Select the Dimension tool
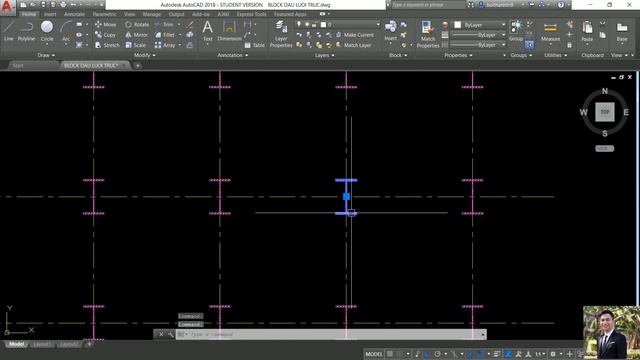The height and width of the screenshot is (360, 640). pos(229,31)
